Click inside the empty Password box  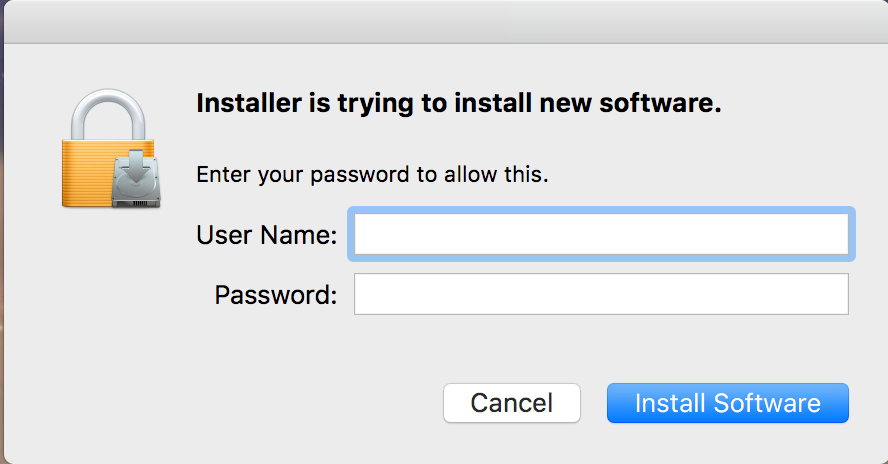click(601, 294)
